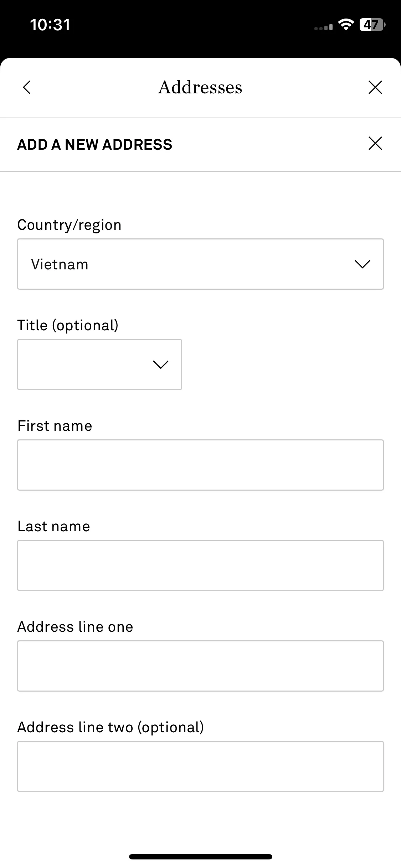The height and width of the screenshot is (868, 401).
Task: Close the Addresses sheet with top X
Action: (375, 87)
